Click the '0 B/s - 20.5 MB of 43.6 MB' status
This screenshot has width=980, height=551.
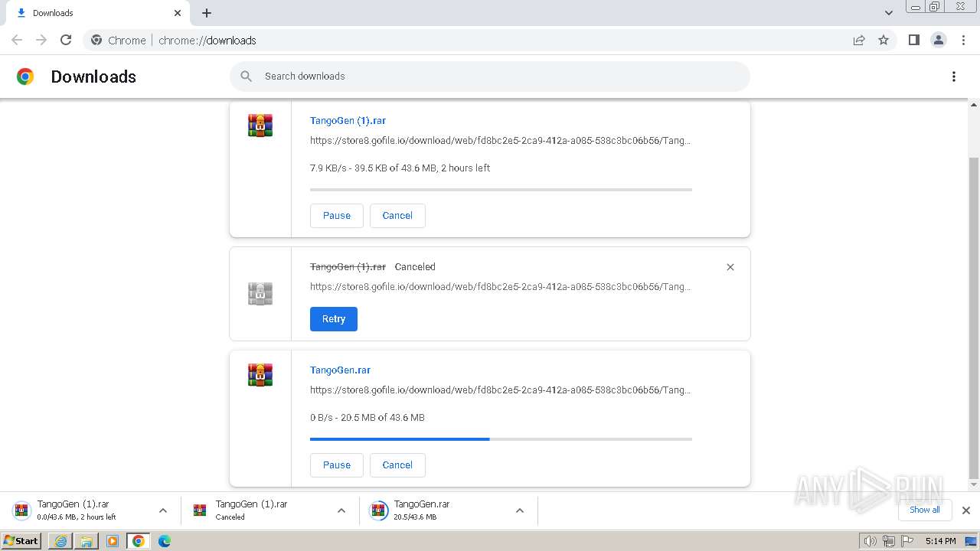pyautogui.click(x=367, y=418)
